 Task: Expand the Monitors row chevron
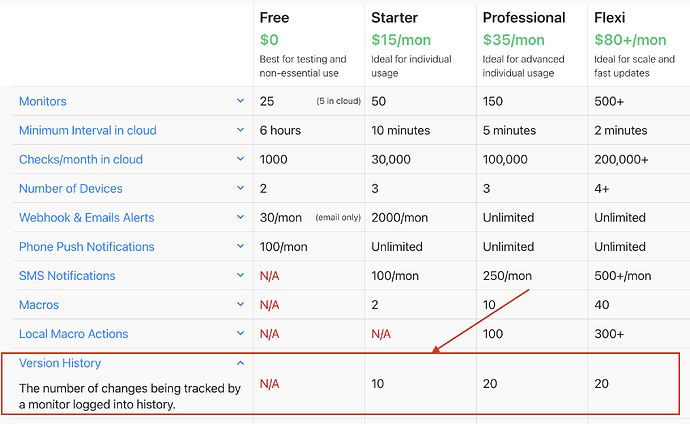pyautogui.click(x=240, y=101)
